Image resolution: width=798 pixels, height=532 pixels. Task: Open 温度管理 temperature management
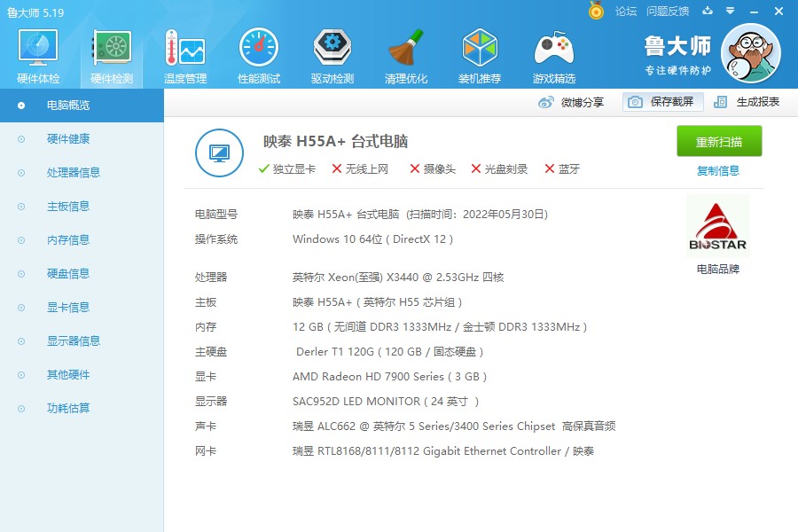click(x=184, y=53)
